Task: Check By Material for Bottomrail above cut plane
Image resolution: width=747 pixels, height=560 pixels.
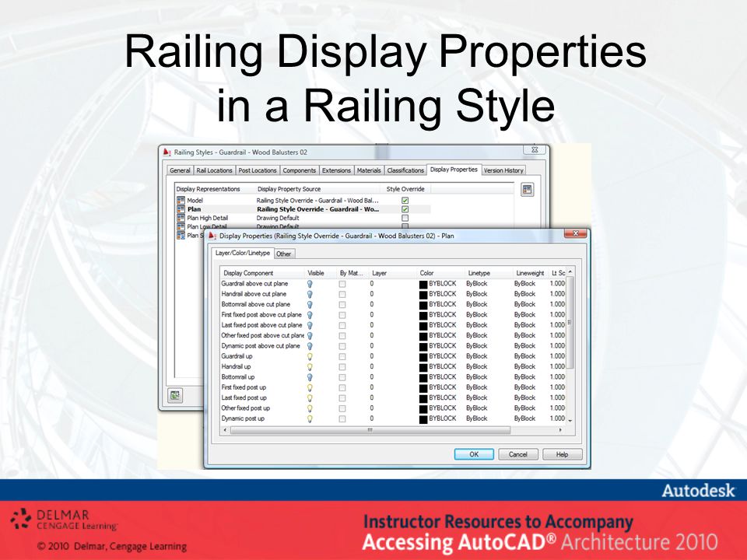Action: 342,305
